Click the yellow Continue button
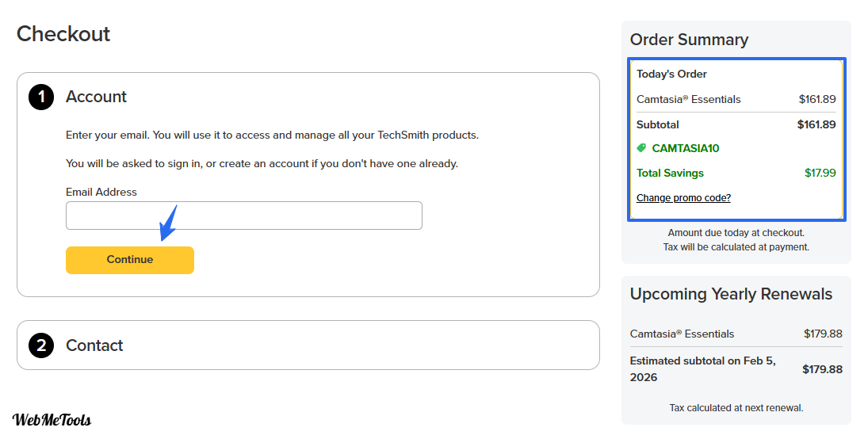Screen dimensions: 868x435 pyautogui.click(x=129, y=260)
